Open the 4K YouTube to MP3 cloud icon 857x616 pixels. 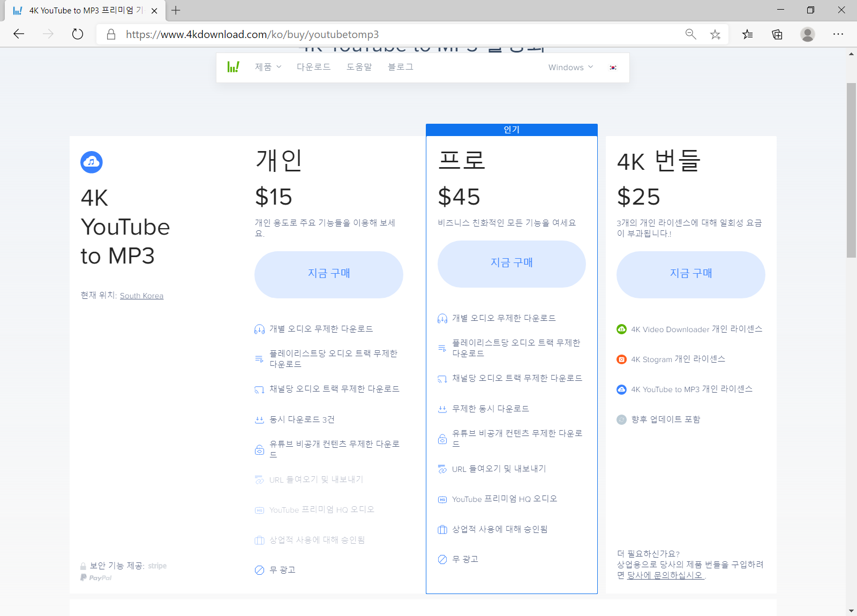point(92,162)
